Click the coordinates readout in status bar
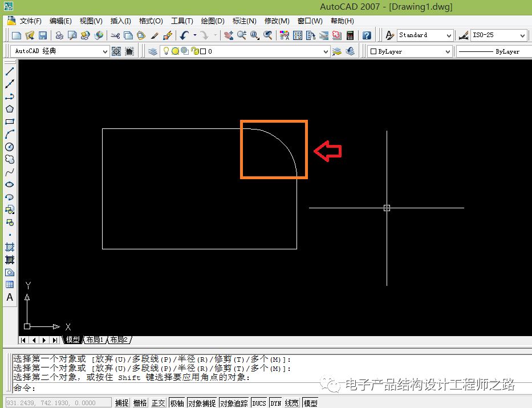 click(x=58, y=403)
